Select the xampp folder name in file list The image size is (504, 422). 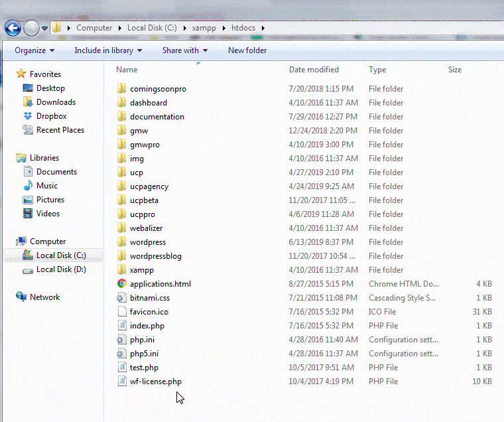click(x=141, y=270)
